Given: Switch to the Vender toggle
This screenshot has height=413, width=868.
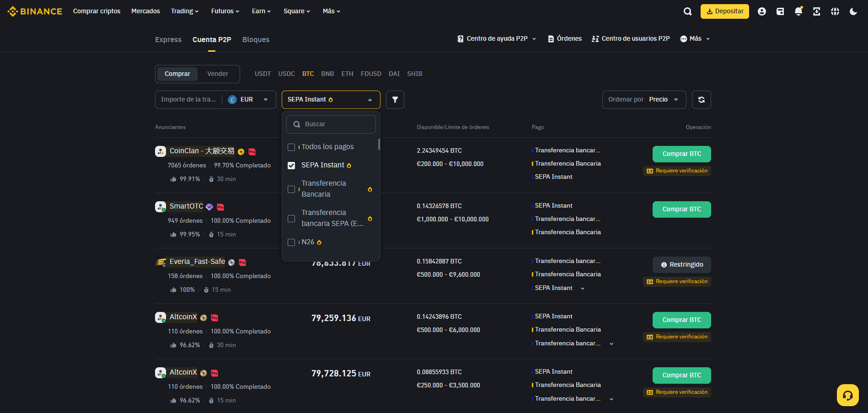Looking at the screenshot, I should tap(218, 74).
